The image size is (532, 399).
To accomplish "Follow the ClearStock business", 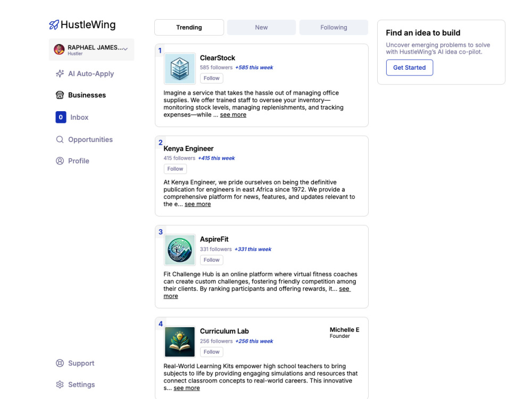I will pos(211,78).
